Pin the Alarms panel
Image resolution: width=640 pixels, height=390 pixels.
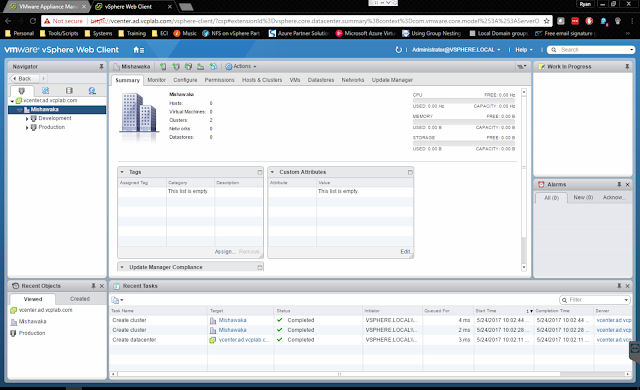tap(619, 184)
